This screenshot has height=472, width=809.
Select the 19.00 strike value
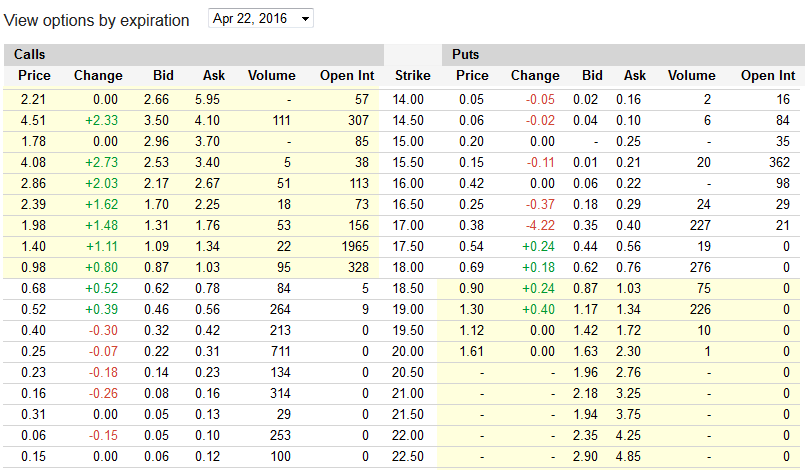[x=408, y=310]
